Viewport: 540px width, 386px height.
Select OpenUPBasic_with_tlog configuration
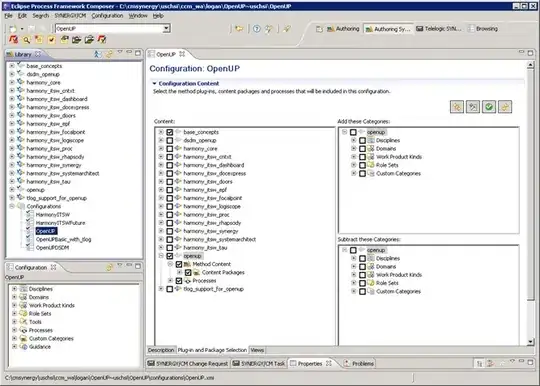click(63, 239)
